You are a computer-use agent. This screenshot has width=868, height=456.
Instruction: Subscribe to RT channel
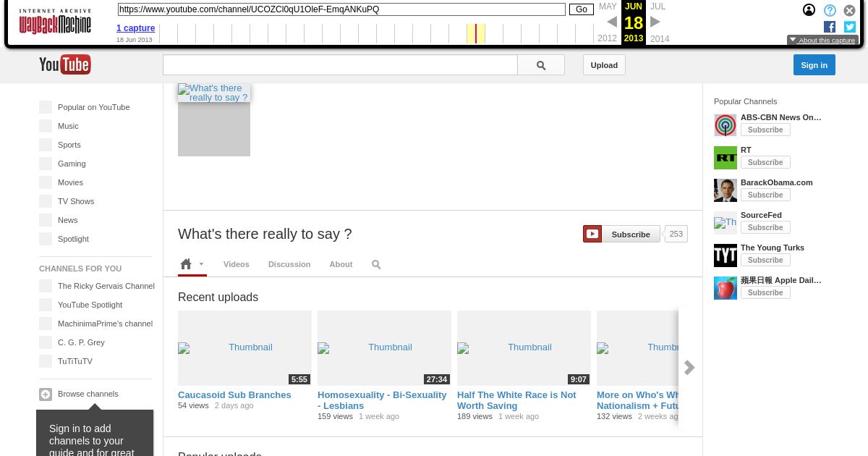[765, 163]
